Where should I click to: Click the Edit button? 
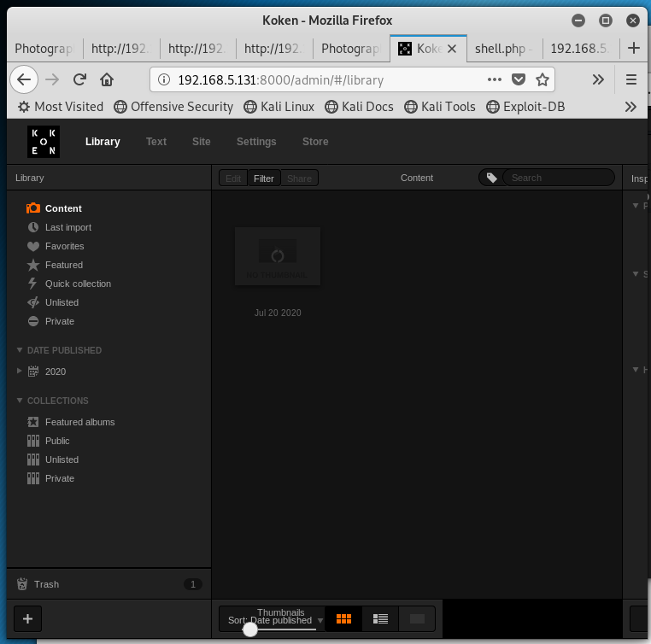click(x=233, y=179)
